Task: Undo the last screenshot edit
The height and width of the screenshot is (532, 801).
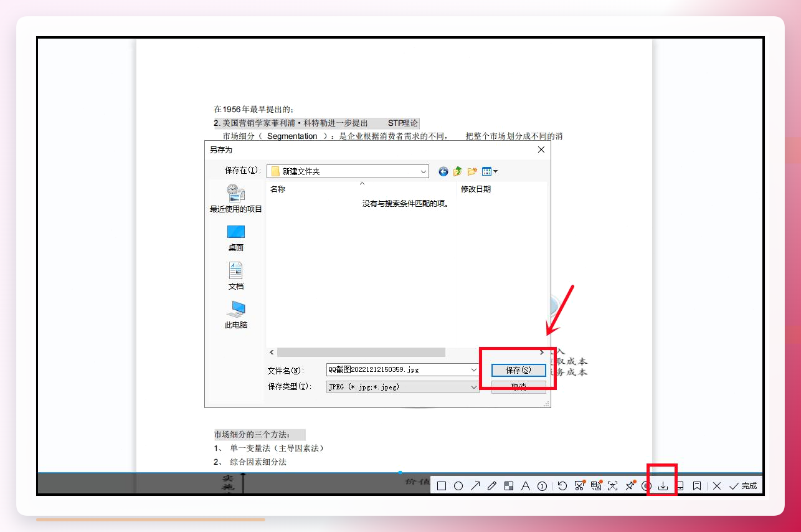Action: pos(562,486)
